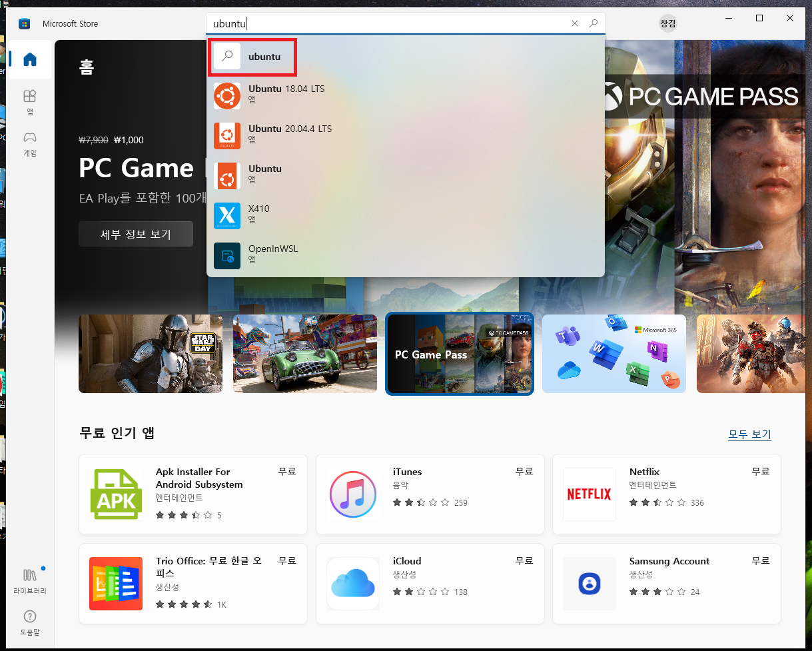
Task: Open the 게임 (Gaming) section in the sidebar
Action: coord(30,144)
